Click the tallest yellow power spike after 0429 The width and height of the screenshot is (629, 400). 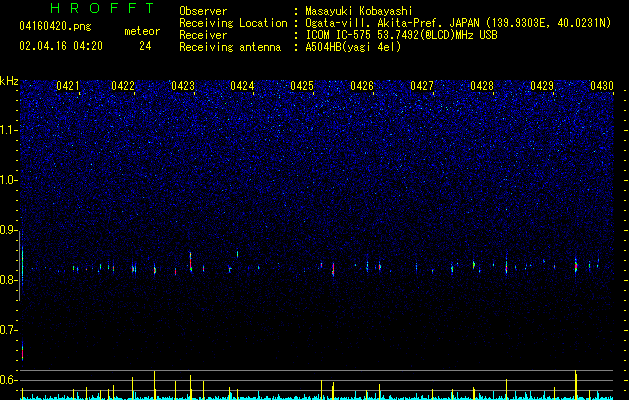click(x=576, y=384)
